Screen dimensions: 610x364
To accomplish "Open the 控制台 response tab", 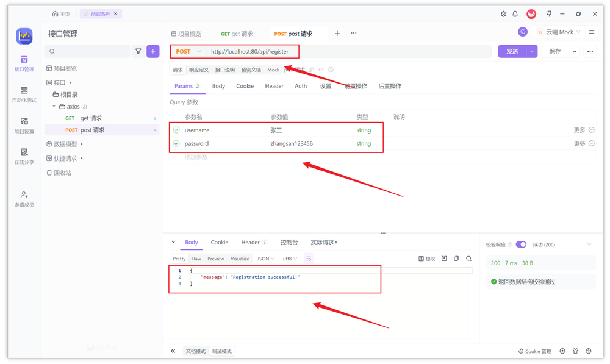I will pyautogui.click(x=289, y=242).
